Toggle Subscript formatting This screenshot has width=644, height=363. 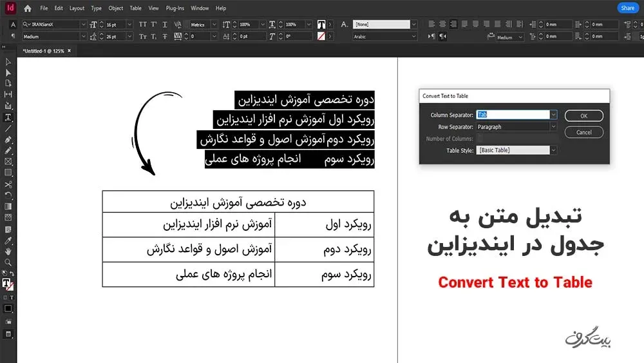click(154, 37)
